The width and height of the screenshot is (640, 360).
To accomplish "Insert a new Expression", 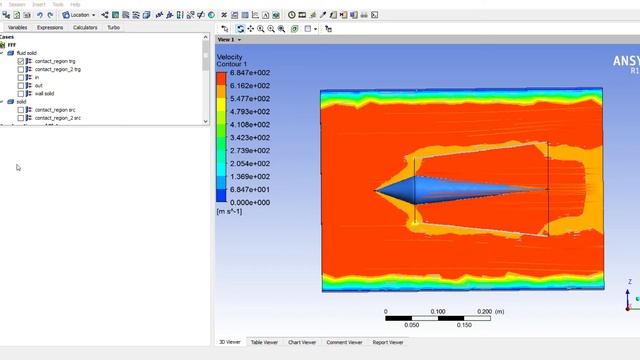I will point(234,15).
